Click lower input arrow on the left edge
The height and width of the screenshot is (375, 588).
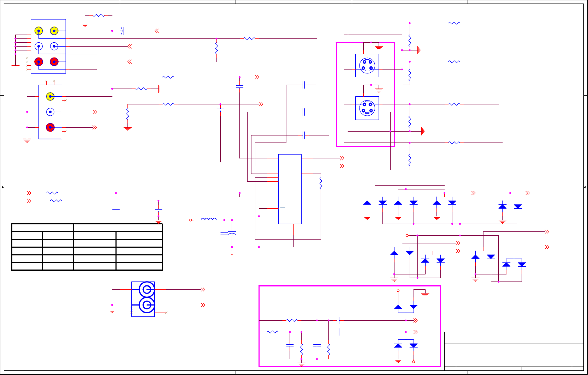point(29,201)
